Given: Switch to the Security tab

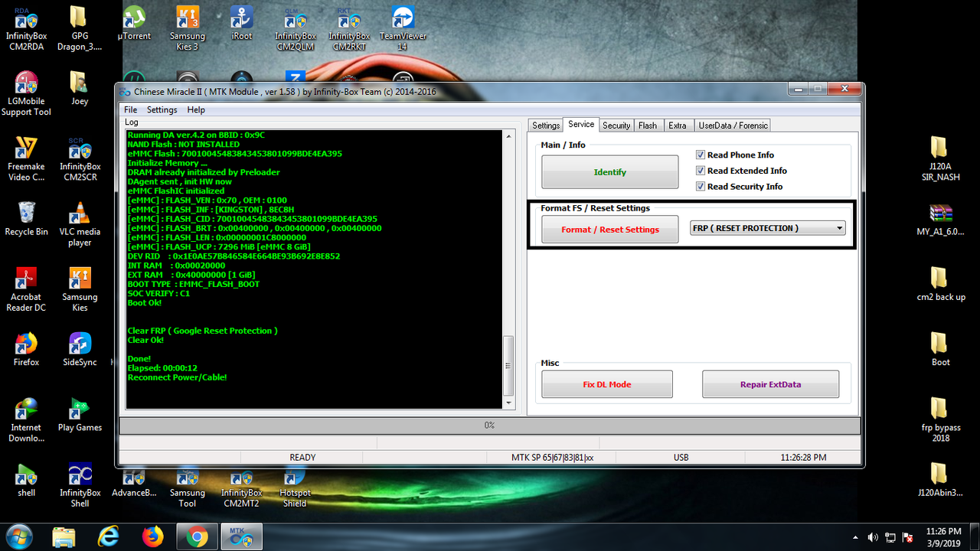Looking at the screenshot, I should click(x=616, y=125).
